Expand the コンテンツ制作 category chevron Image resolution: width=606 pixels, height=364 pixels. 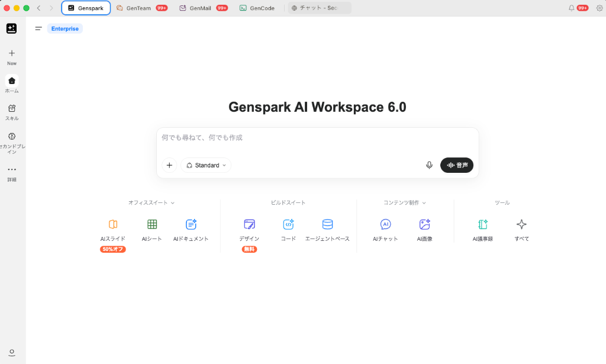(424, 203)
